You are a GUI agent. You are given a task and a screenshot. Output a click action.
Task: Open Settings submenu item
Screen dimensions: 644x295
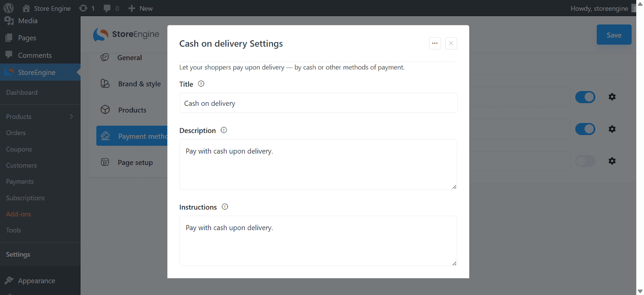18,254
